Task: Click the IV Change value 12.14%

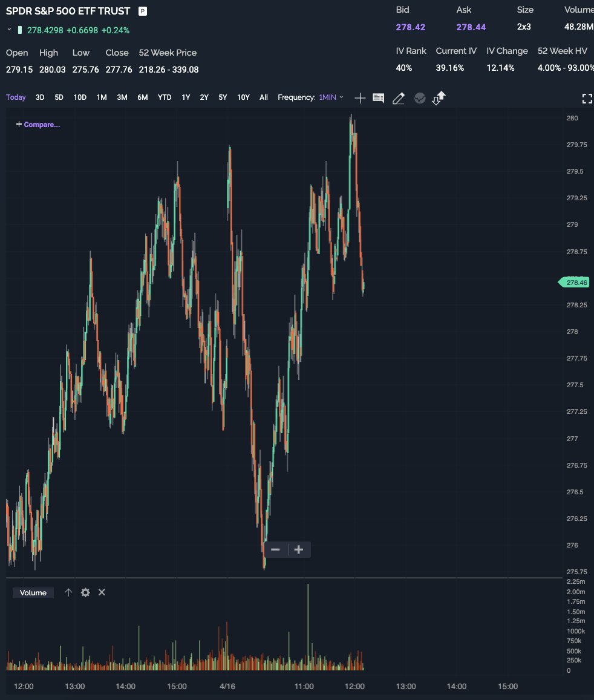Action: pos(500,68)
